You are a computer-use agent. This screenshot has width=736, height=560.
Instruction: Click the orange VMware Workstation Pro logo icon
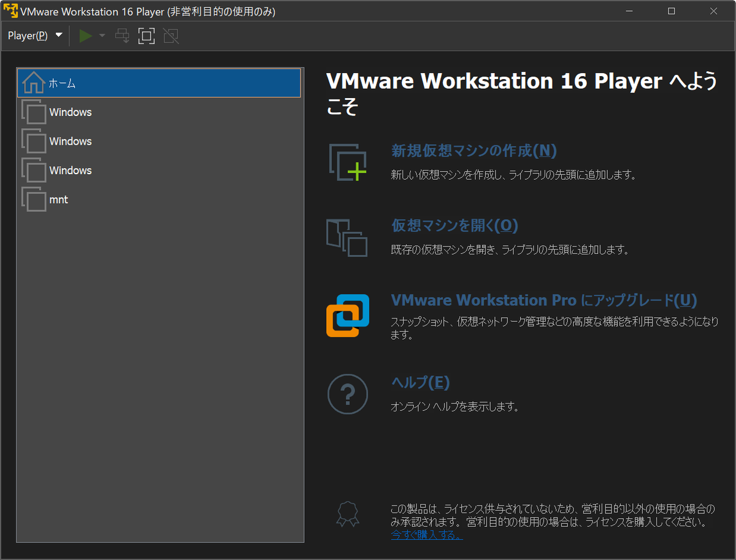point(348,315)
